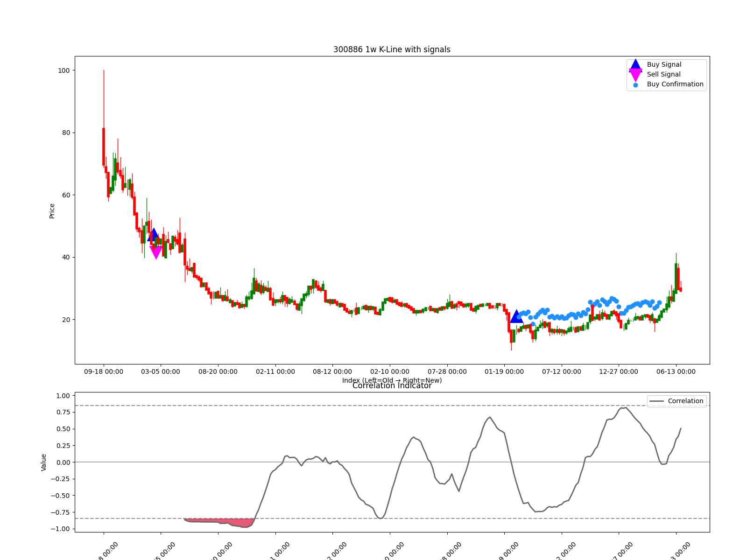This screenshot has height=560, width=747.
Task: Click the price tick label 100
Action: pos(63,70)
